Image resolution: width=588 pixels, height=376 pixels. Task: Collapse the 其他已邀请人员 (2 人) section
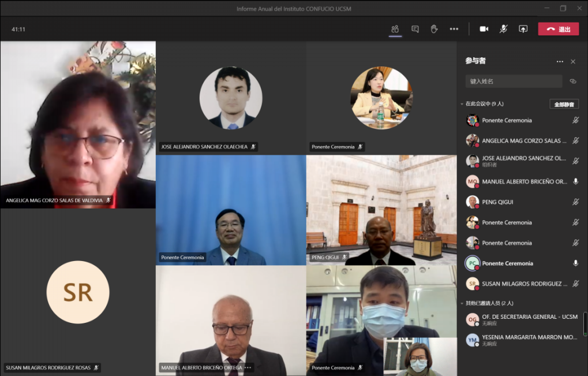pos(462,303)
